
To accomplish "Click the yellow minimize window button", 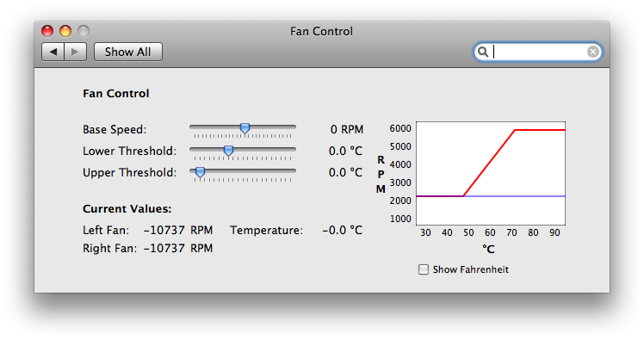I will coord(65,31).
